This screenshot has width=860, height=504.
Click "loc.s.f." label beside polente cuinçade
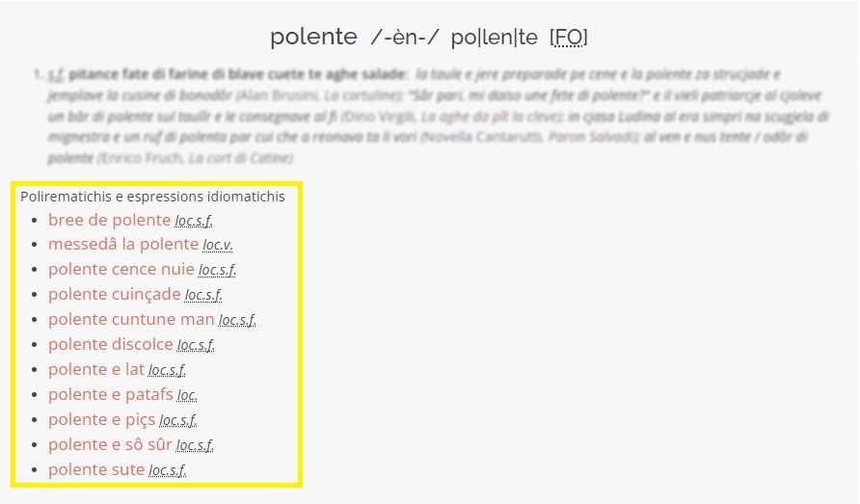(x=203, y=296)
